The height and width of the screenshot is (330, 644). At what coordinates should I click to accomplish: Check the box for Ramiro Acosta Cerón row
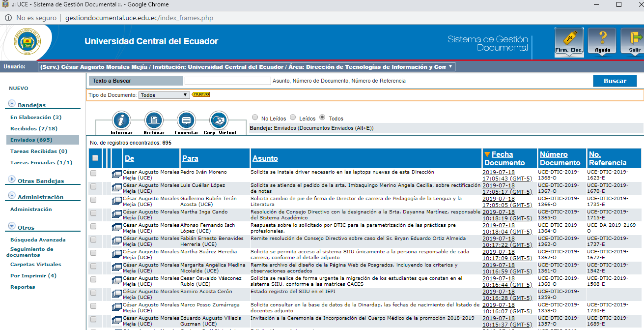[93, 293]
